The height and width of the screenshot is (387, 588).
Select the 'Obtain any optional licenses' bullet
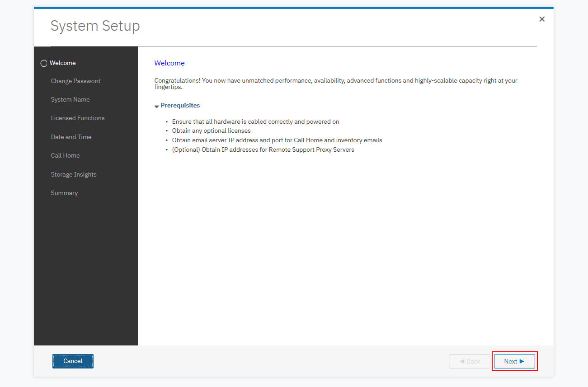(211, 131)
